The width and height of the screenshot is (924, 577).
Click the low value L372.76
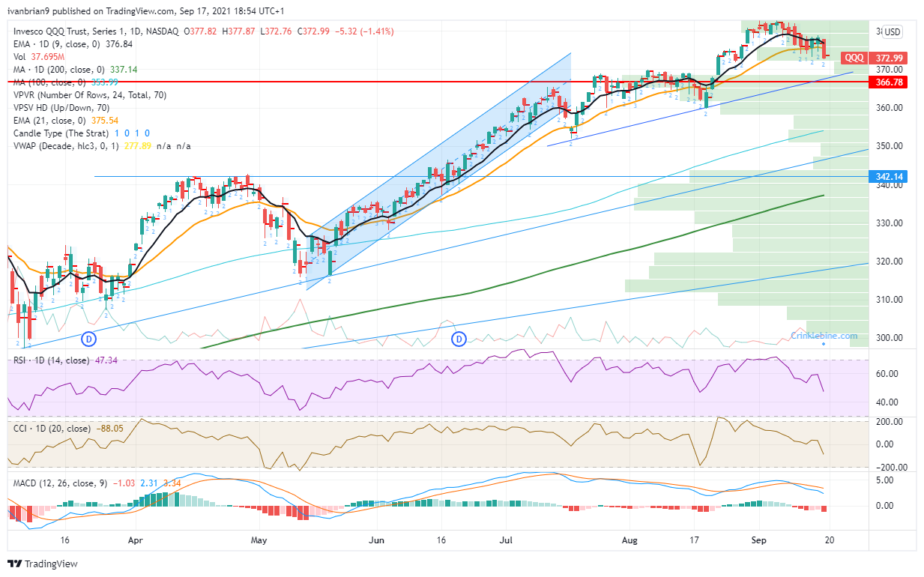277,31
